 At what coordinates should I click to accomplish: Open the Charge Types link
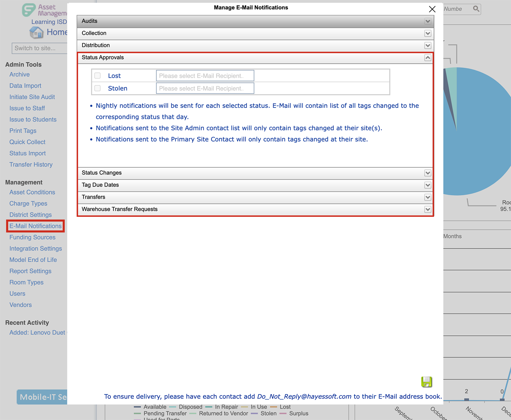tap(28, 204)
